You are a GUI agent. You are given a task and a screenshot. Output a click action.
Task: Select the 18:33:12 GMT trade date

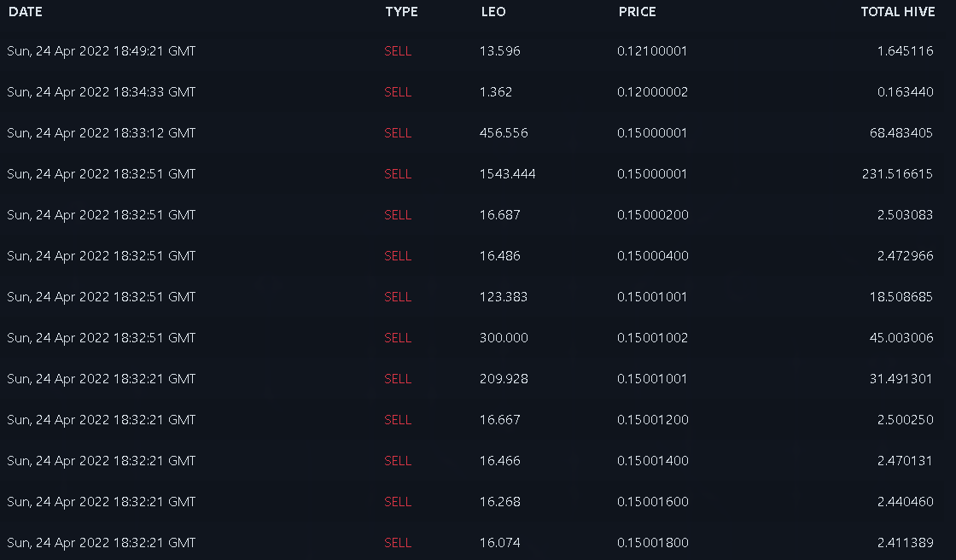[102, 133]
